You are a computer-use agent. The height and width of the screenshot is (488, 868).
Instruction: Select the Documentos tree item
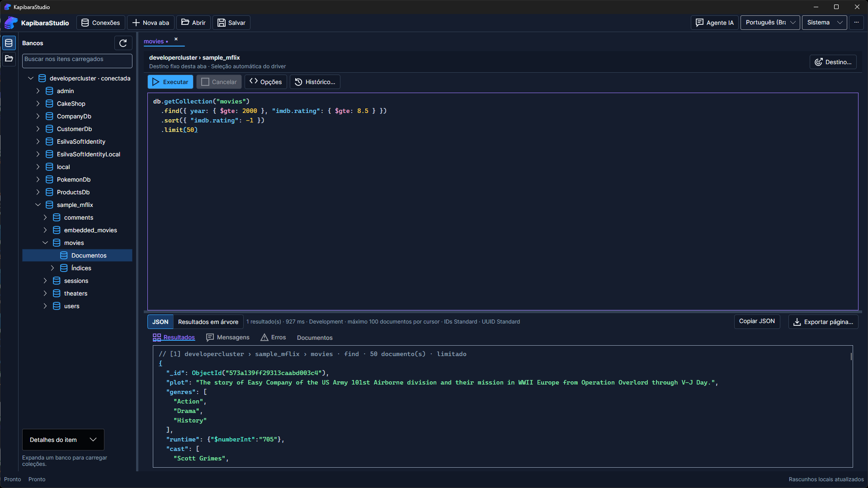[x=77, y=255]
